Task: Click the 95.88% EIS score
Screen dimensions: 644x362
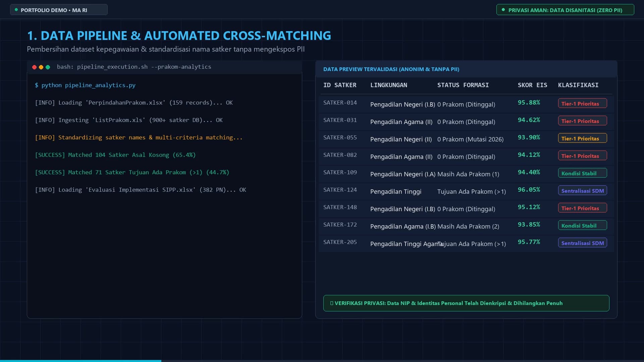Action: pyautogui.click(x=529, y=103)
